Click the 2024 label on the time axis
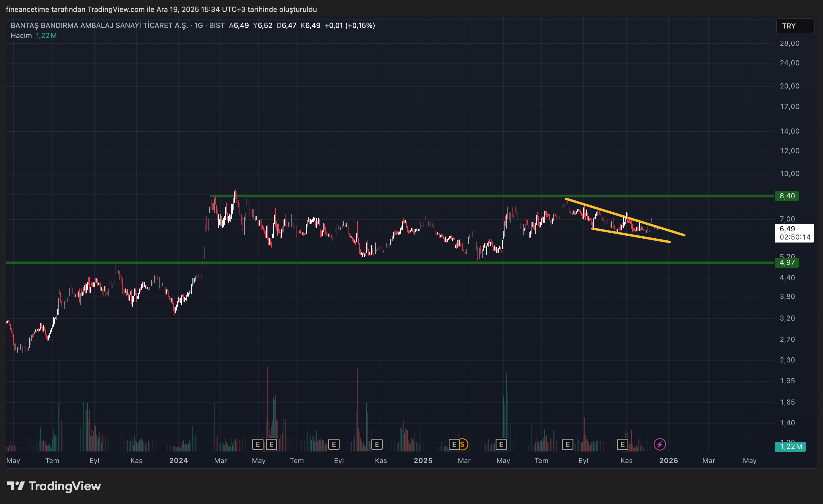Image resolution: width=823 pixels, height=504 pixels. pos(178,461)
